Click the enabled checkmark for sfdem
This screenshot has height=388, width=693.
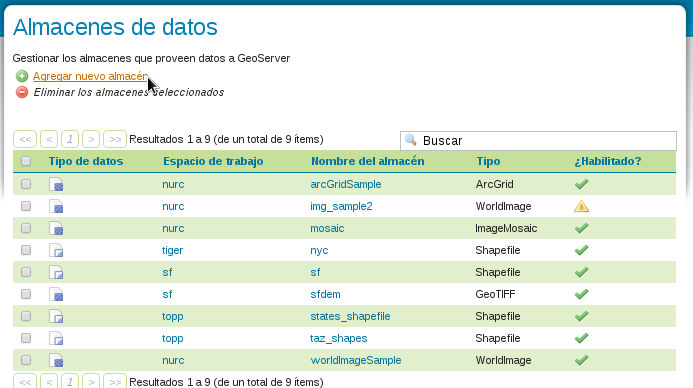point(581,294)
